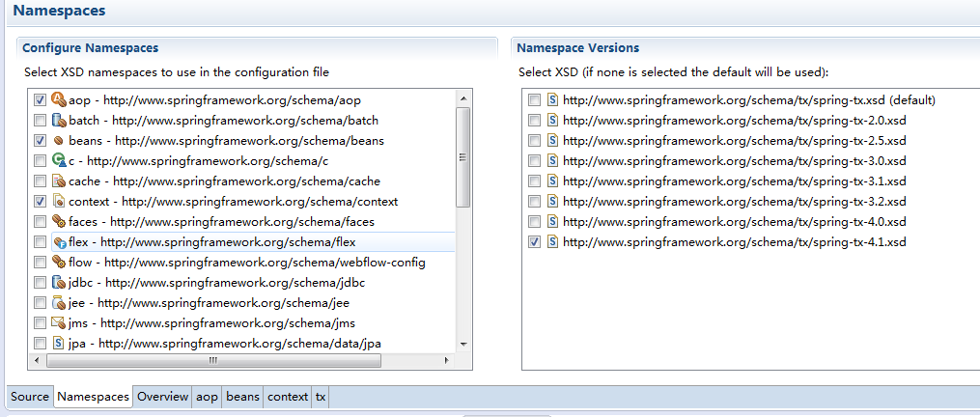980x417 pixels.
Task: Click the jms namespace icon
Action: [x=59, y=323]
